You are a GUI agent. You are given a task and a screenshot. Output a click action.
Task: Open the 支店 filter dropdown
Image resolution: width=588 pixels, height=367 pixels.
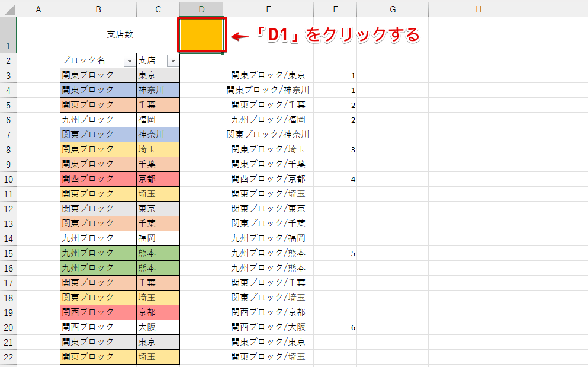pos(173,61)
